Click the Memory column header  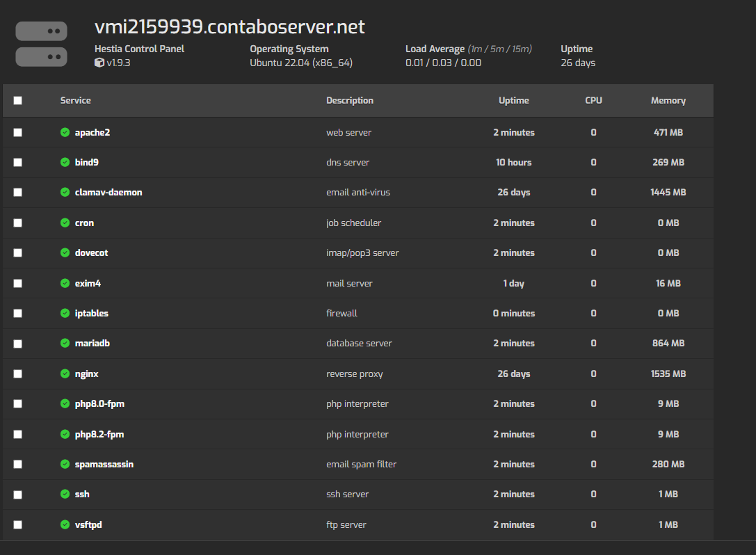click(668, 100)
